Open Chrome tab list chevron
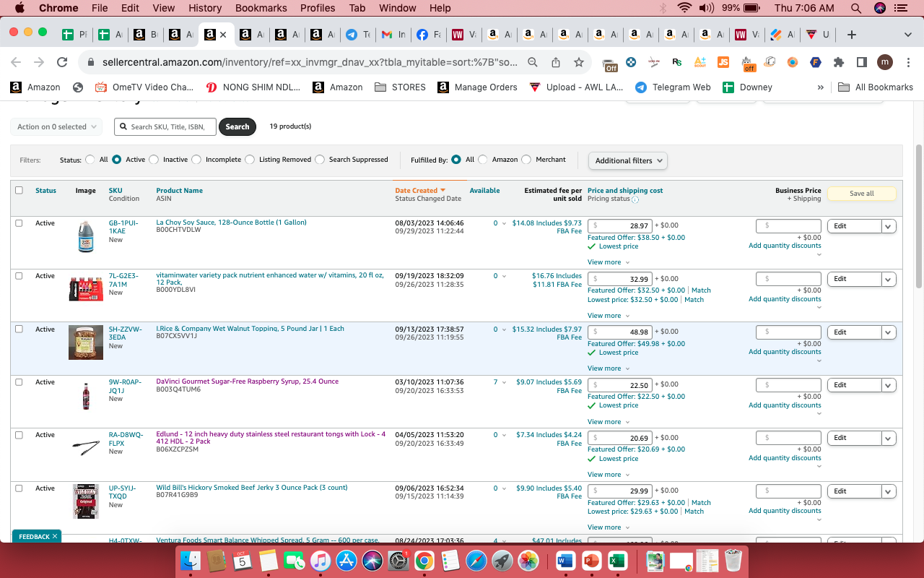The width and height of the screenshot is (924, 578). [908, 35]
